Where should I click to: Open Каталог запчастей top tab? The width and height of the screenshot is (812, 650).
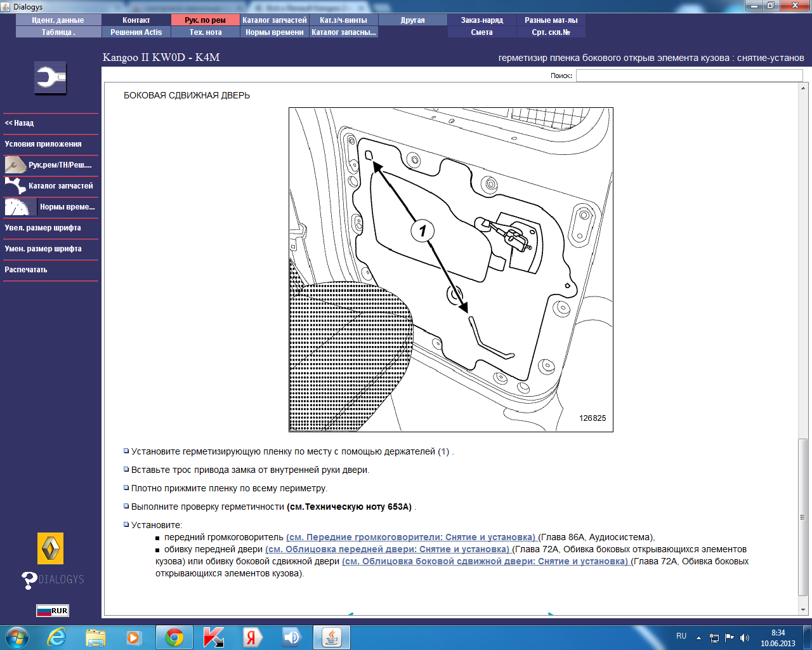point(275,20)
